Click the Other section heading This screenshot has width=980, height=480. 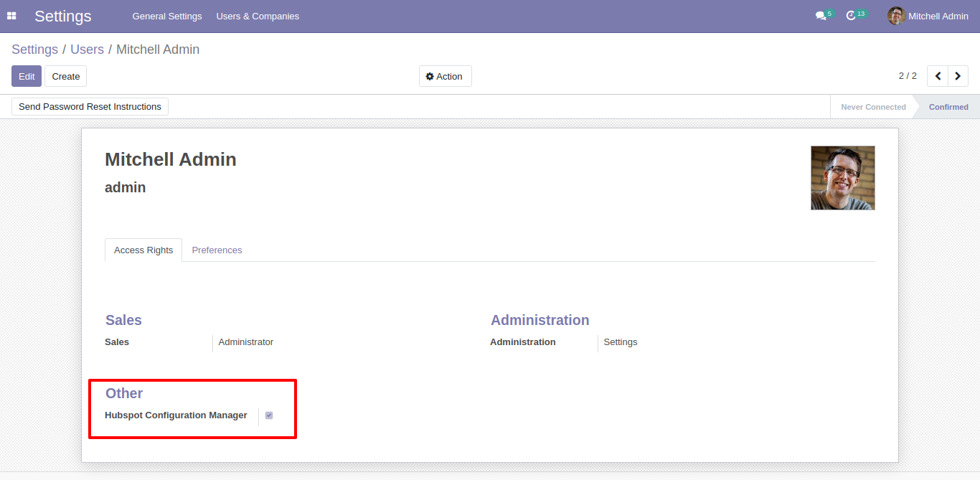pos(124,393)
